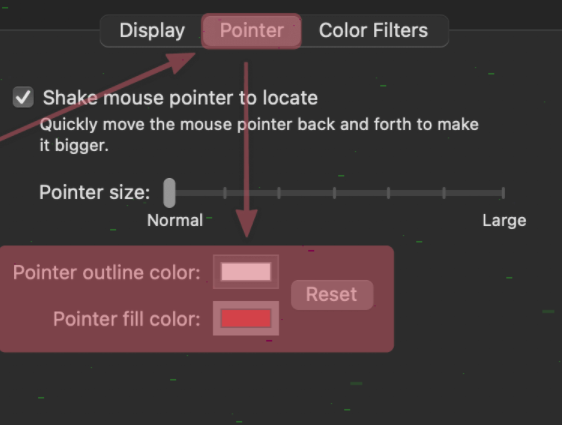Select the Pointer tab
This screenshot has height=425, width=562.
[x=252, y=30]
